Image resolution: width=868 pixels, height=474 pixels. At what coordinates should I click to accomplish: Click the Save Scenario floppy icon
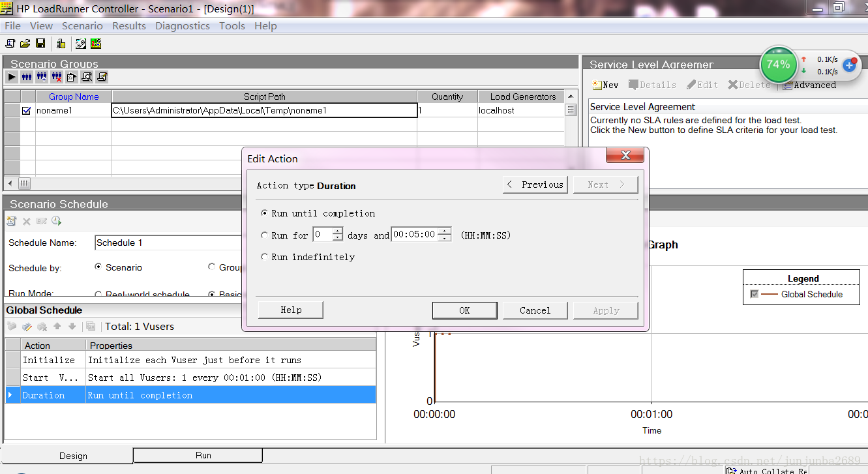(x=40, y=44)
